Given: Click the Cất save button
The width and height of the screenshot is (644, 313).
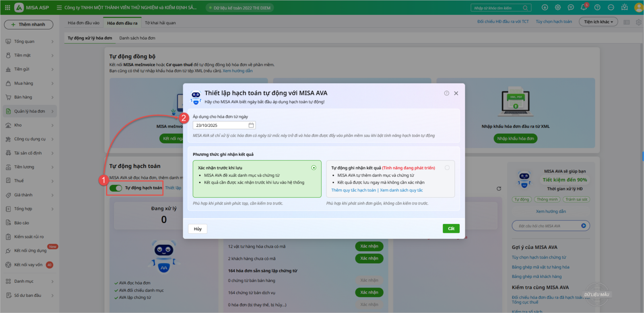Looking at the screenshot, I should 451,228.
